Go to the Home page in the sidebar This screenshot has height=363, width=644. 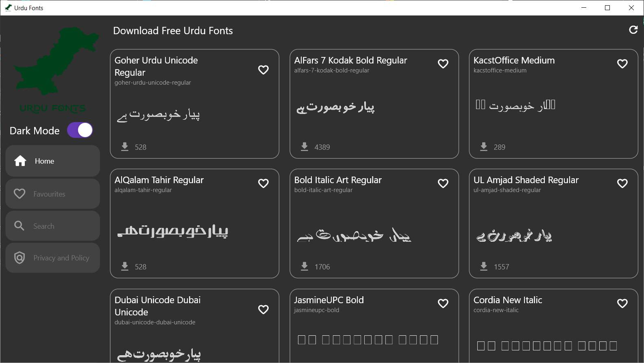click(x=52, y=161)
